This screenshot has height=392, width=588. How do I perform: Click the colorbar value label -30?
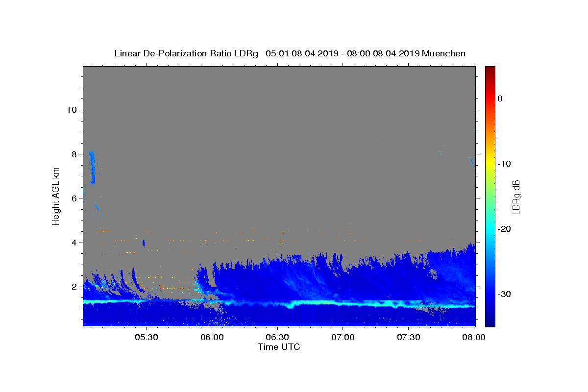pos(504,294)
